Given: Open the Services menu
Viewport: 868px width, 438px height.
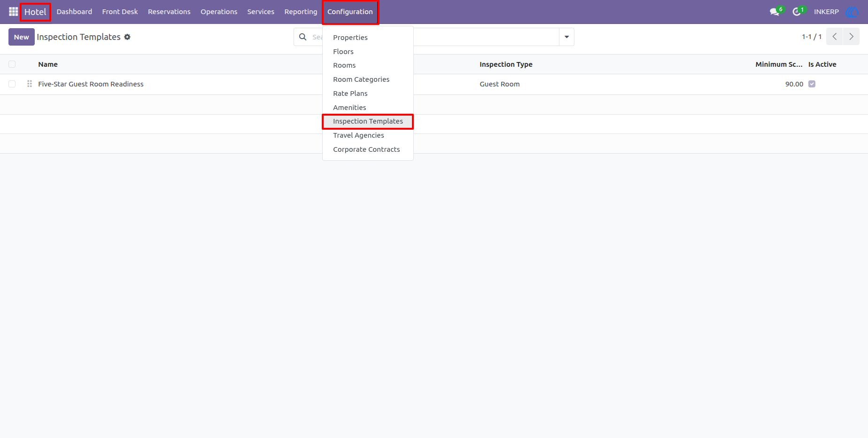Looking at the screenshot, I should coord(261,12).
